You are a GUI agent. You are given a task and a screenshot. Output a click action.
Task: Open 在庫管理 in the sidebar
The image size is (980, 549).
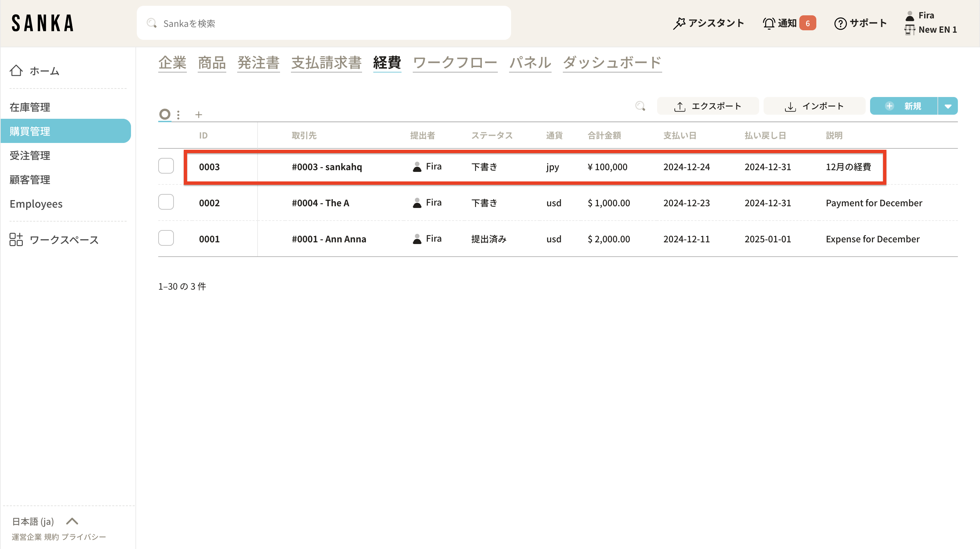tap(30, 107)
